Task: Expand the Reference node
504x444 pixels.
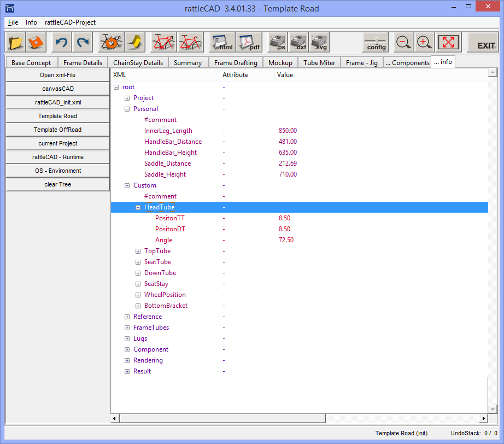Action: (127, 317)
